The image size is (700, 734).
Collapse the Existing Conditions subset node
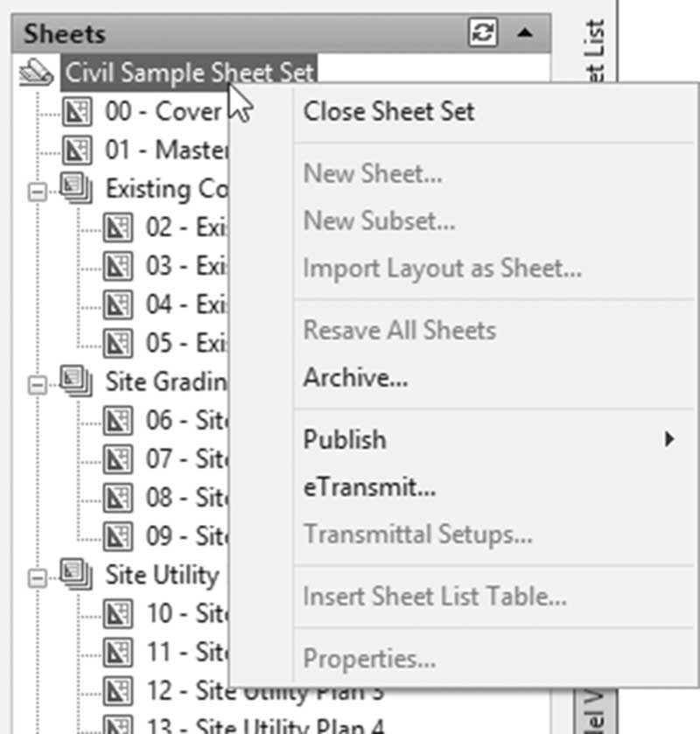pos(38,192)
